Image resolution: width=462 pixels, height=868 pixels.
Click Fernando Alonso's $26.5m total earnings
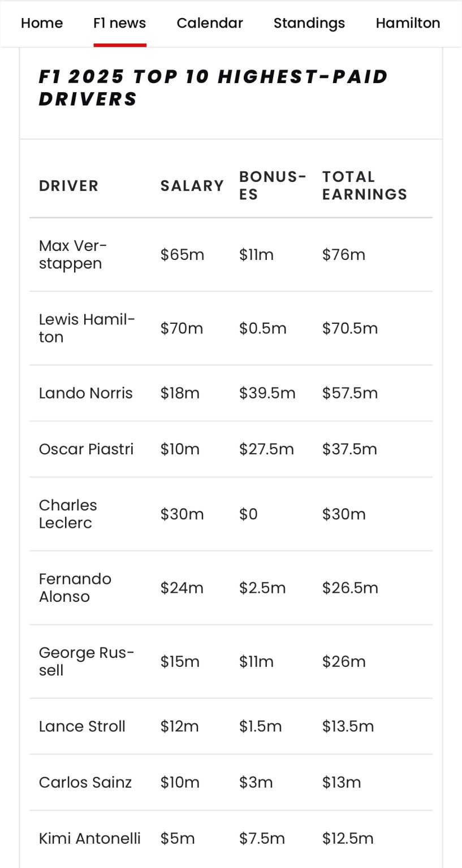click(349, 588)
